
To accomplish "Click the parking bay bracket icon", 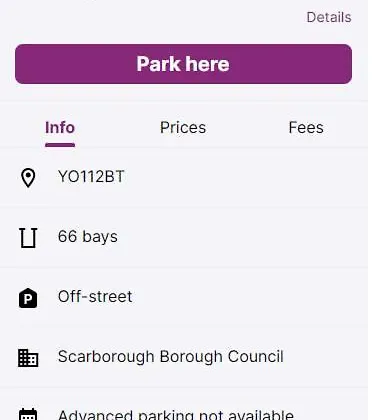I will pos(28,238).
